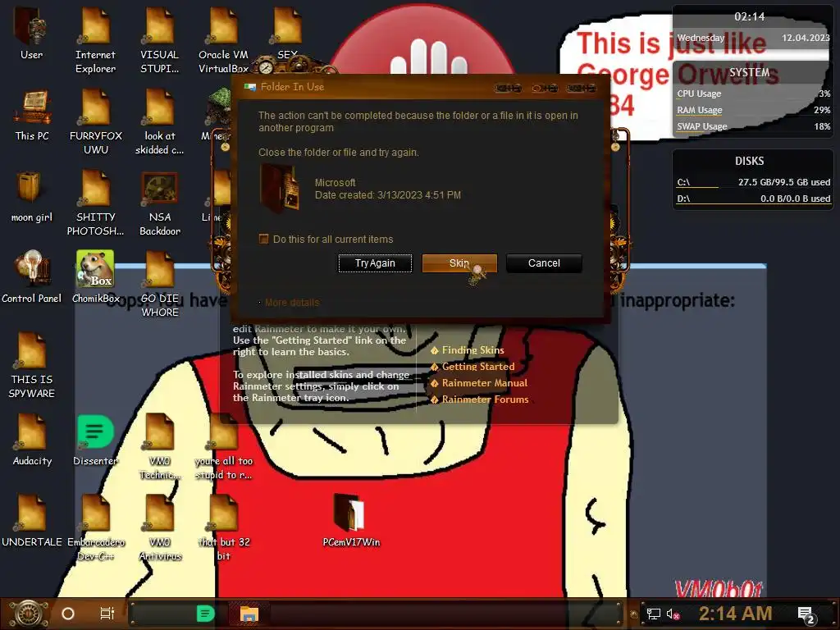Open the Internet Explorer desktop shortcut
Viewport: 840px width, 630px height.
[x=95, y=39]
